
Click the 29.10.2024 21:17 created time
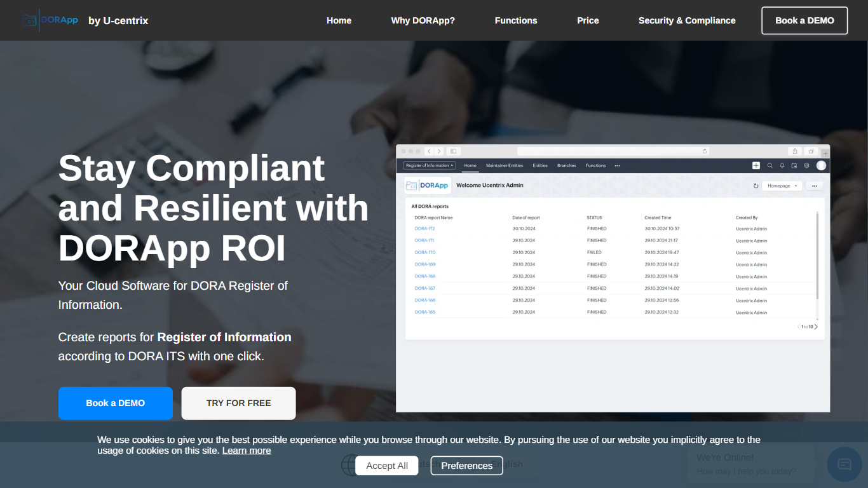(x=661, y=241)
